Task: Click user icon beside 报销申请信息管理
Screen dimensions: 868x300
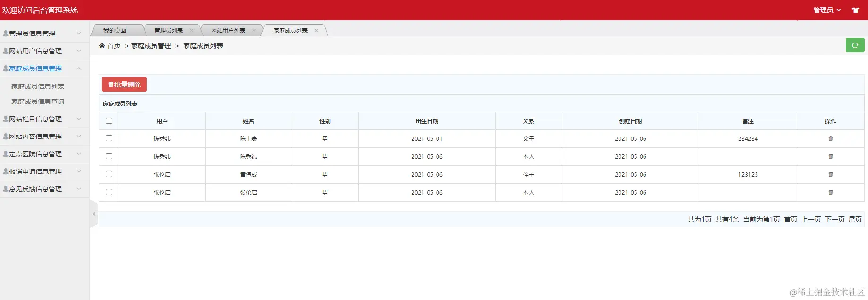Action: pyautogui.click(x=6, y=171)
